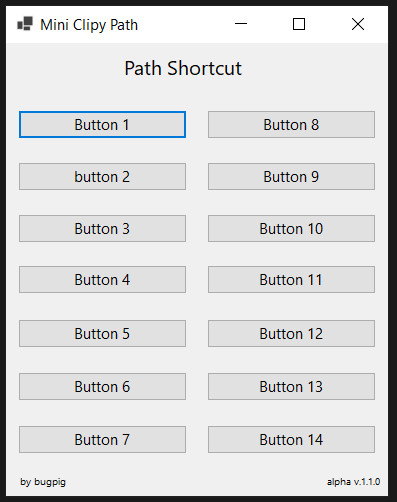Select Button 13
397x502 pixels.
click(291, 387)
